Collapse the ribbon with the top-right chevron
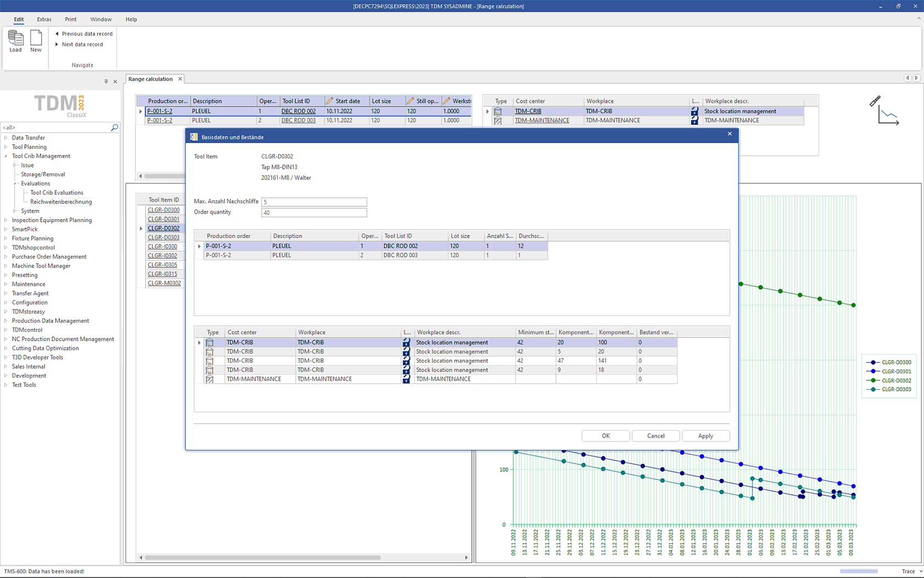924x578 pixels. click(919, 18)
